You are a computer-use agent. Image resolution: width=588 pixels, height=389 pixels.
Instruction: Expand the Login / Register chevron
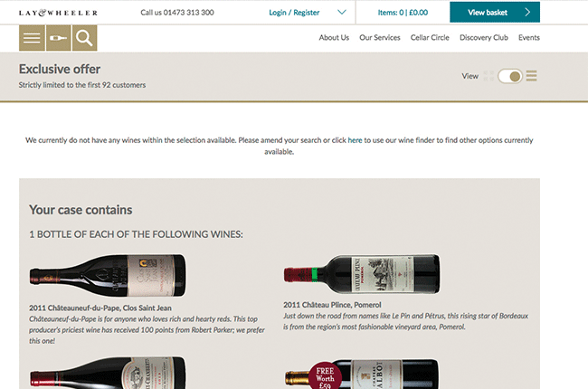click(341, 13)
